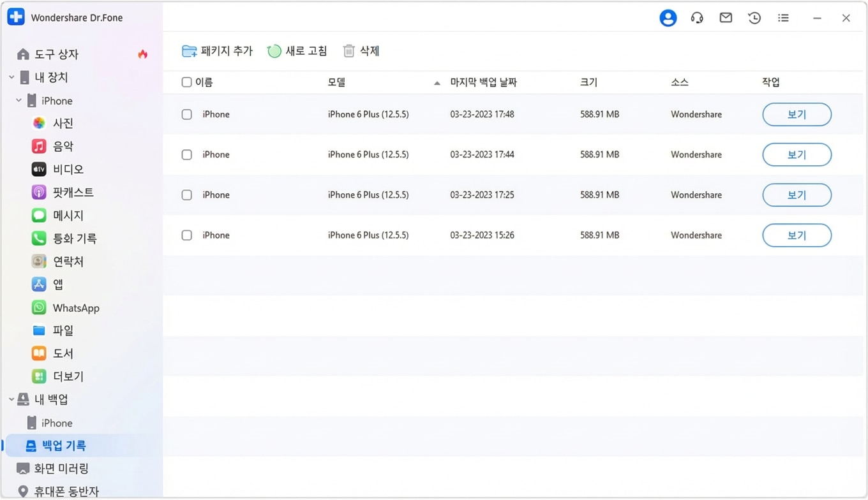The image size is (868, 500).
Task: Click the 패키지 추가 button
Action: click(x=217, y=51)
